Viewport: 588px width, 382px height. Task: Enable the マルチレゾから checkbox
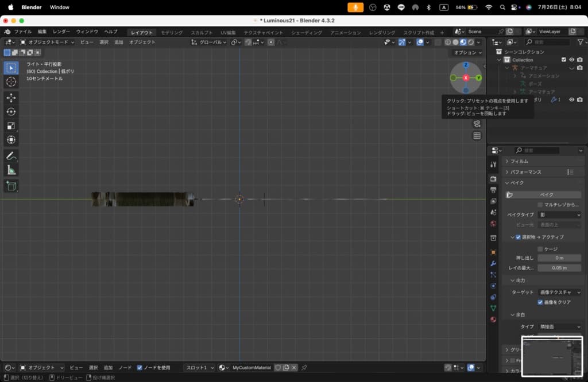(x=540, y=205)
